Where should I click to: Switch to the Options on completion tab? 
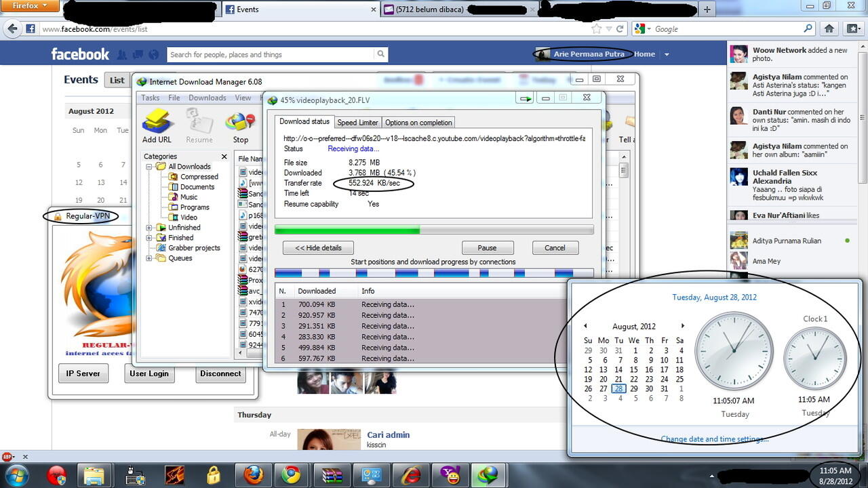coord(418,123)
